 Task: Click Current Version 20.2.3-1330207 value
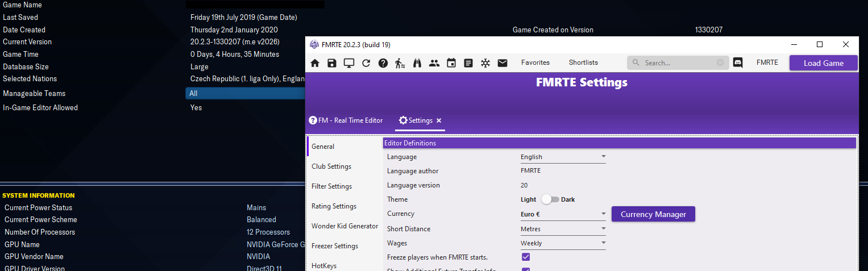[235, 42]
